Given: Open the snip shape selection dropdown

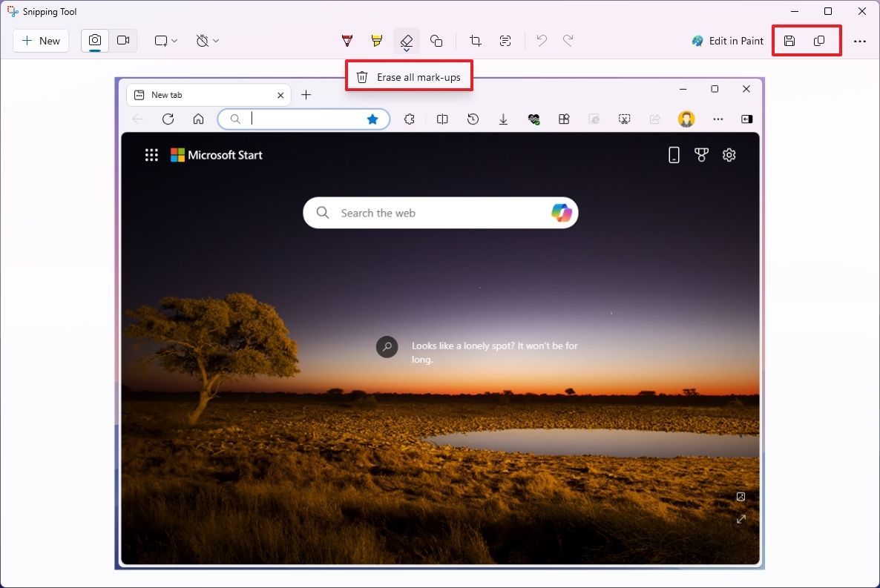Looking at the screenshot, I should click(x=165, y=41).
